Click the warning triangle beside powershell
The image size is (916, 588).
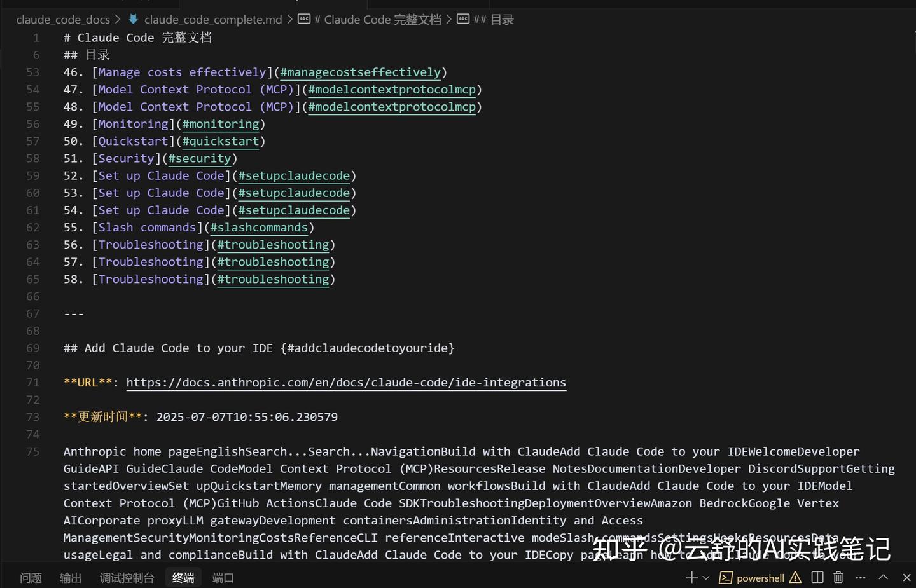click(795, 578)
